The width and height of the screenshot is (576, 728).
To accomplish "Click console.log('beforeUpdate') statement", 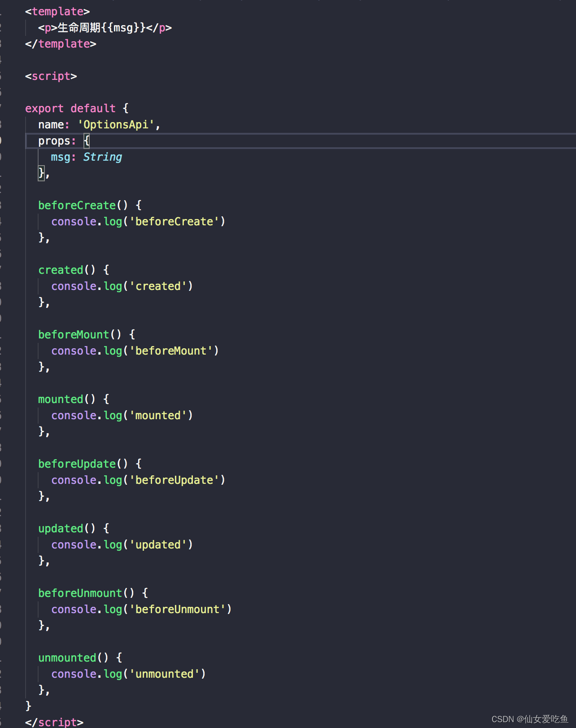I will pyautogui.click(x=138, y=480).
